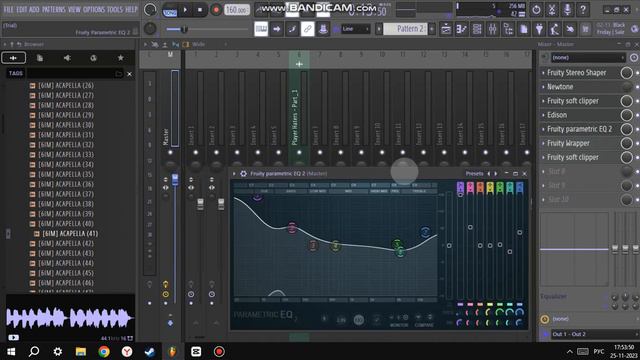Open the ADD menu
640x360 pixels.
(x=34, y=9)
